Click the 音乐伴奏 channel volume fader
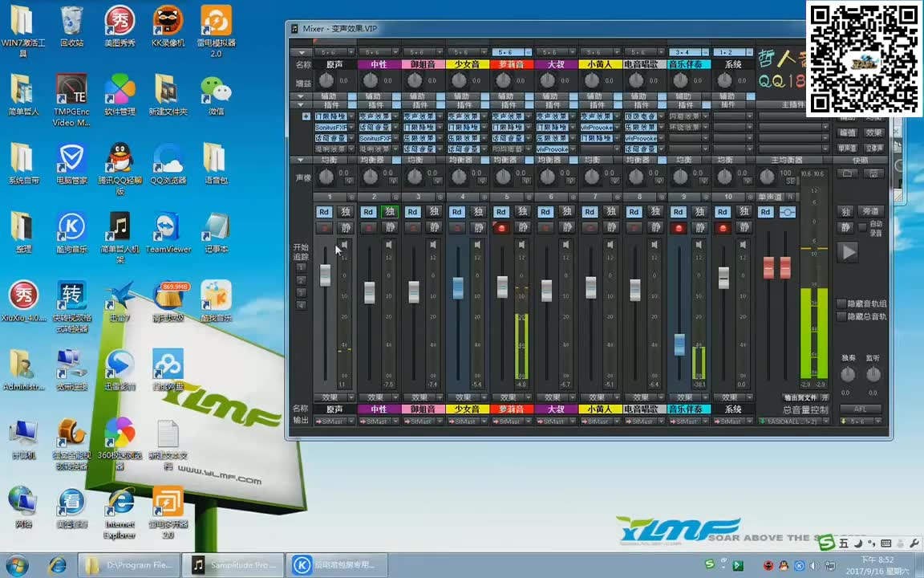The width and height of the screenshot is (924, 578). point(679,344)
